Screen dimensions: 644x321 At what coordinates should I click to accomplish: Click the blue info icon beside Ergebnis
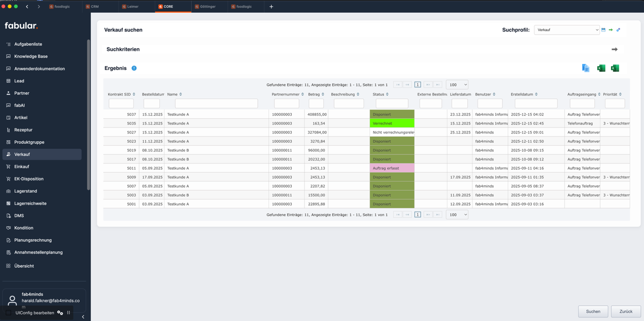tap(134, 68)
